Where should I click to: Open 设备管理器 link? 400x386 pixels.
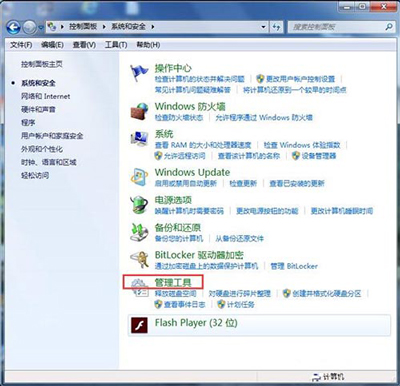tap(319, 156)
